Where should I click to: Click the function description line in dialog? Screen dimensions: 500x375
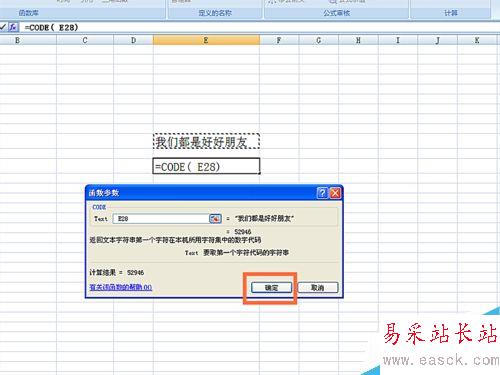[x=175, y=240]
